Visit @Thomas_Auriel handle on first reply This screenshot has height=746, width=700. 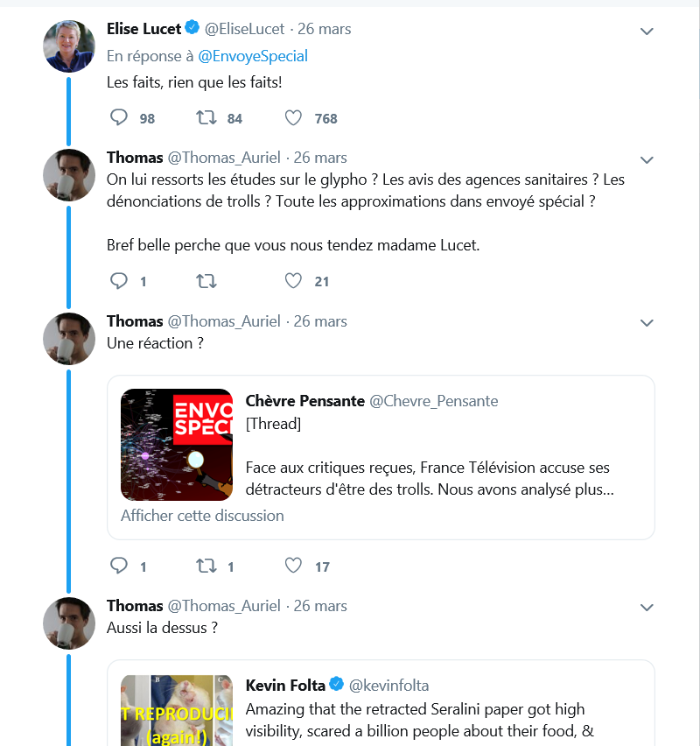(224, 158)
